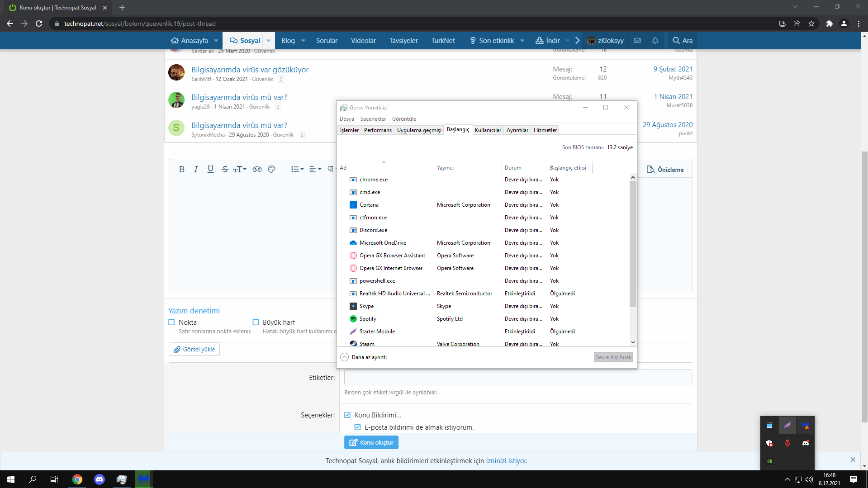Open the notifications bell in navbar
This screenshot has width=868, height=488.
(655, 40)
